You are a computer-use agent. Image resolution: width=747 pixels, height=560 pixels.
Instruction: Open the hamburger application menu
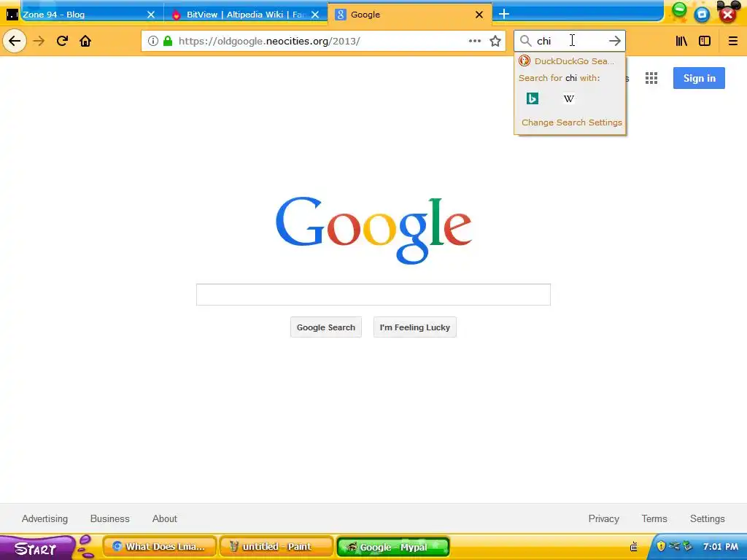tap(732, 41)
